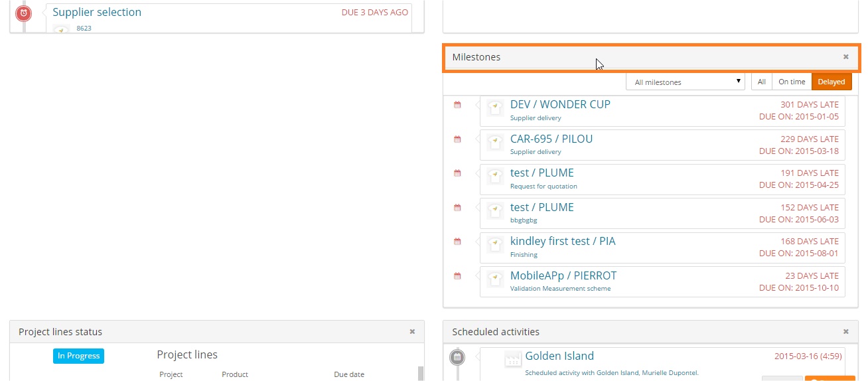Close the Project lines status panel

412,332
